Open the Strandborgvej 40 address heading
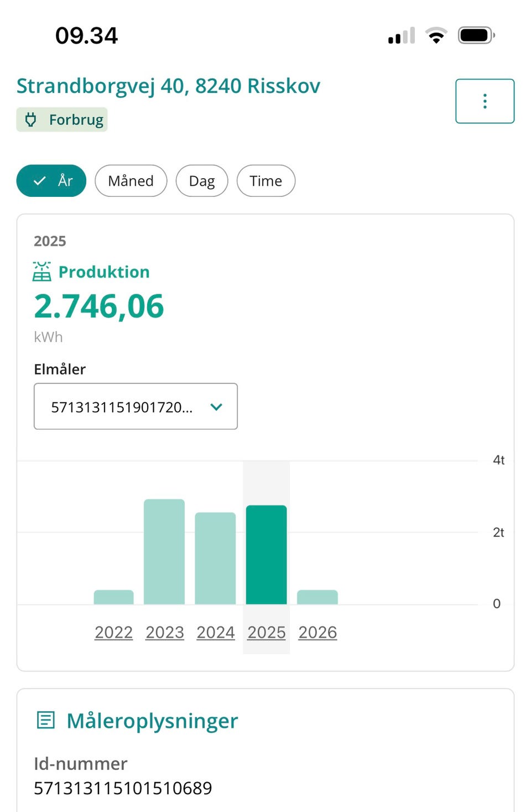531x812 pixels. coord(168,86)
